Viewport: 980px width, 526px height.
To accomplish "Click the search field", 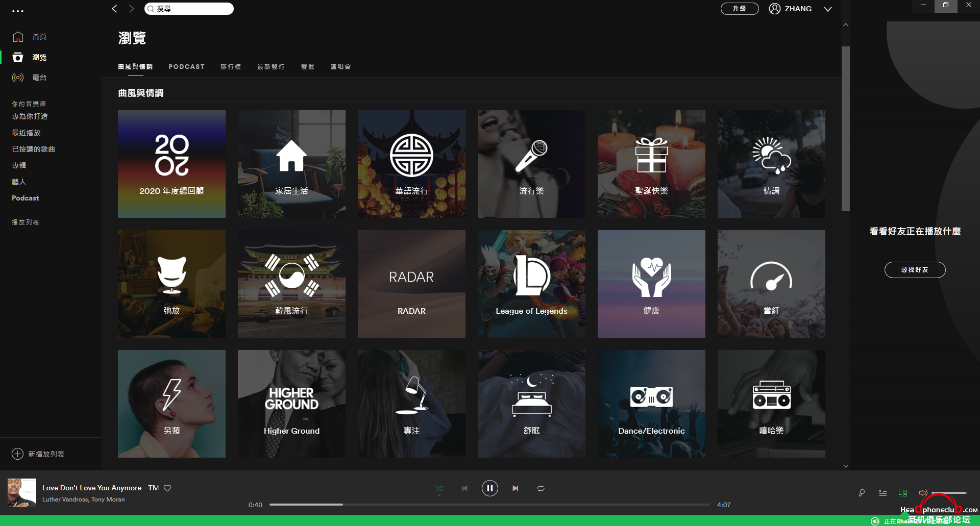I will [189, 9].
